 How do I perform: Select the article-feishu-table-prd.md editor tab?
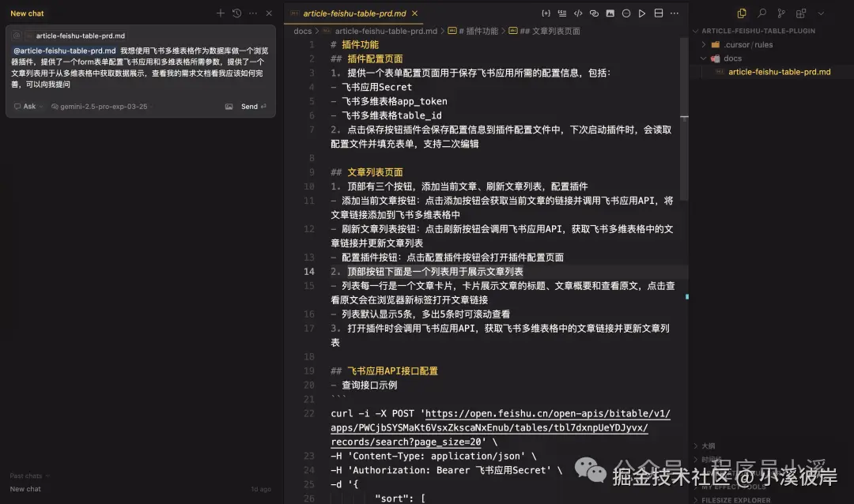pyautogui.click(x=354, y=13)
